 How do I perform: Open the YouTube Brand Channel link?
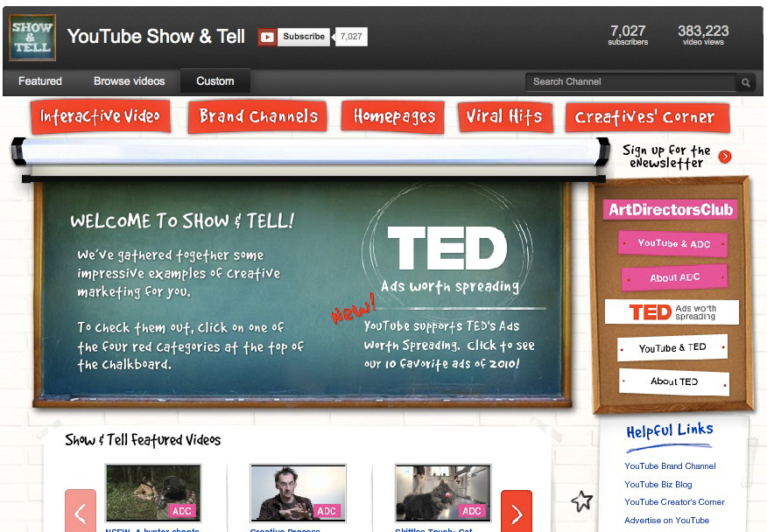pyautogui.click(x=670, y=466)
